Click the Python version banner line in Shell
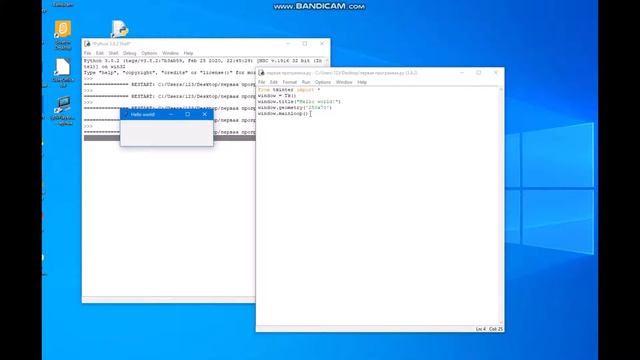Viewport: 640px width, 360px height. pos(203,61)
